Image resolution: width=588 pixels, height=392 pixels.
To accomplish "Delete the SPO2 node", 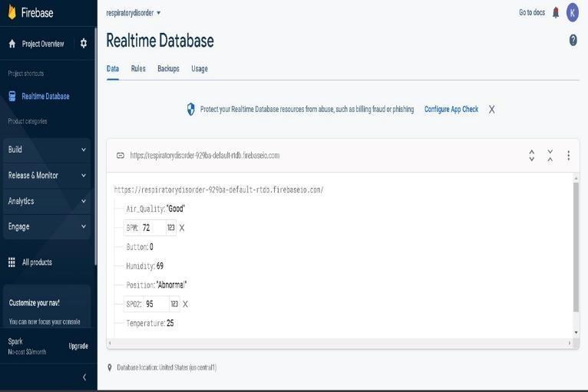I will click(x=185, y=304).
